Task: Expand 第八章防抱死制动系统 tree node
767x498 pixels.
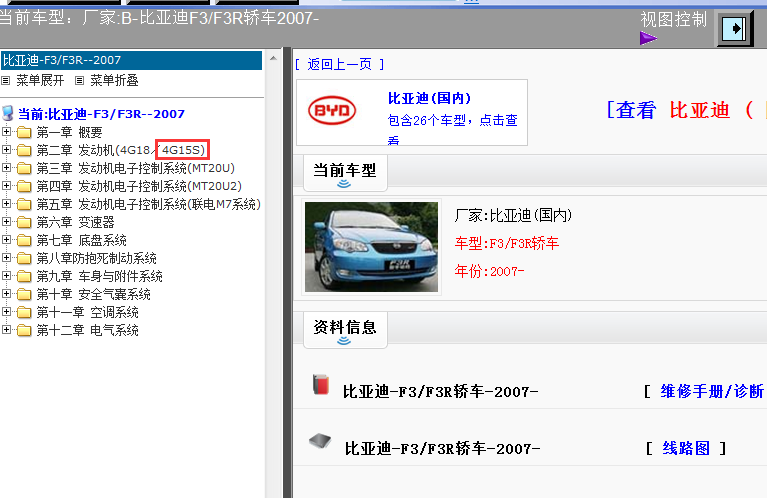Action: point(6,257)
